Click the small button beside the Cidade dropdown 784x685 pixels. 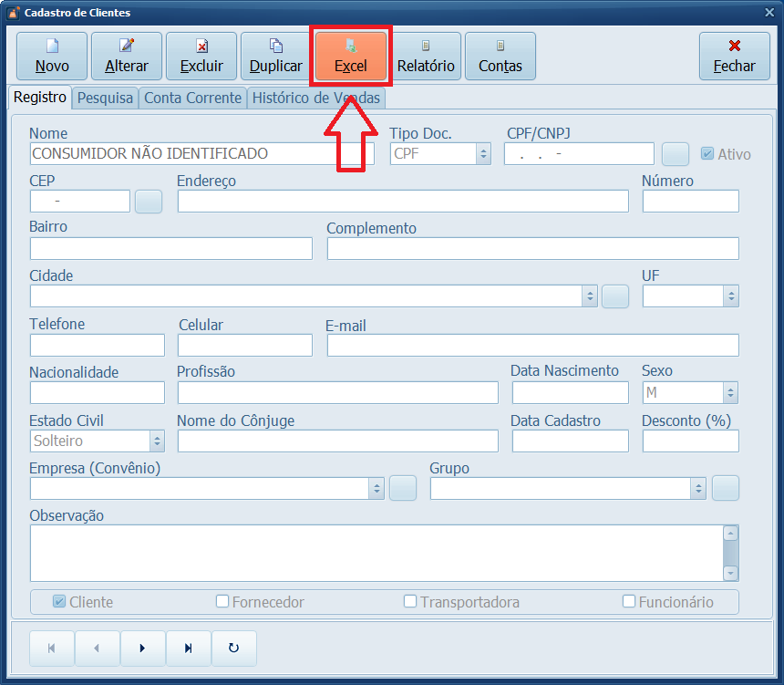point(615,296)
